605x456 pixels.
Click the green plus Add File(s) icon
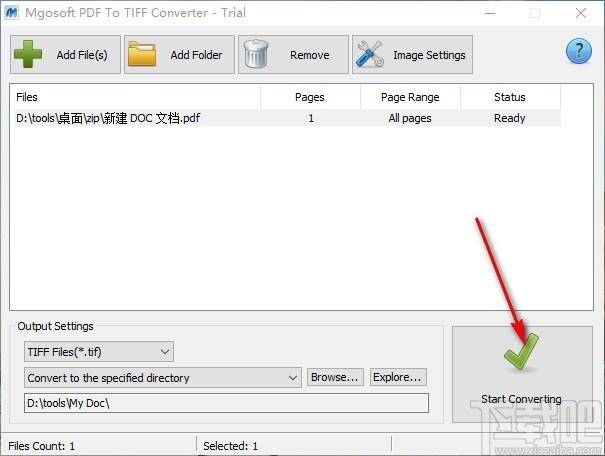[x=28, y=54]
